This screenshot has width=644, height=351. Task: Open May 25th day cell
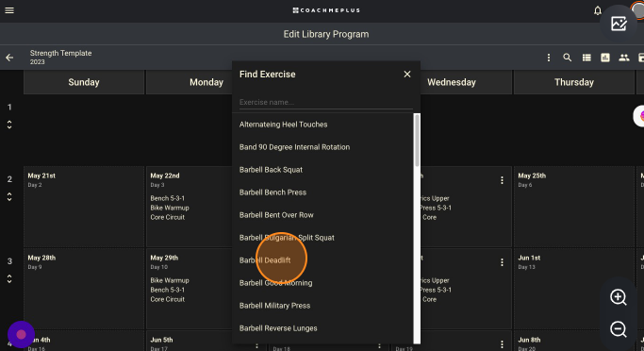(x=574, y=207)
